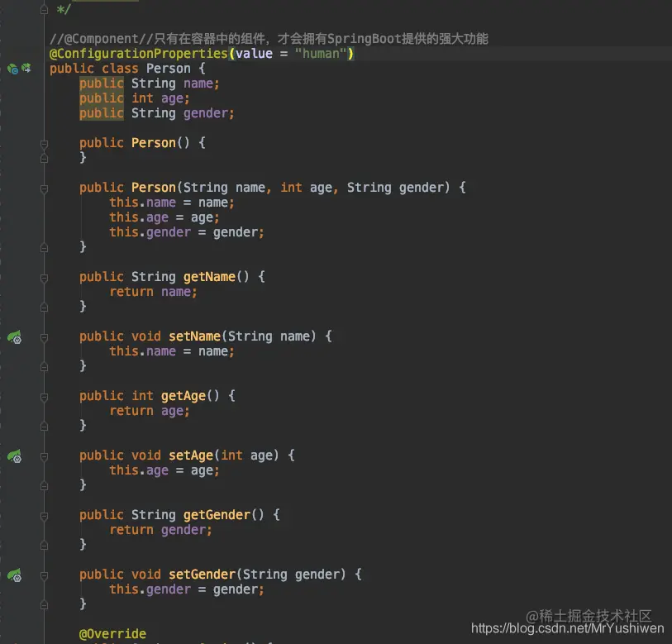The image size is (672, 644).
Task: Collapse the setName method using its fold marker
Action: 44,337
